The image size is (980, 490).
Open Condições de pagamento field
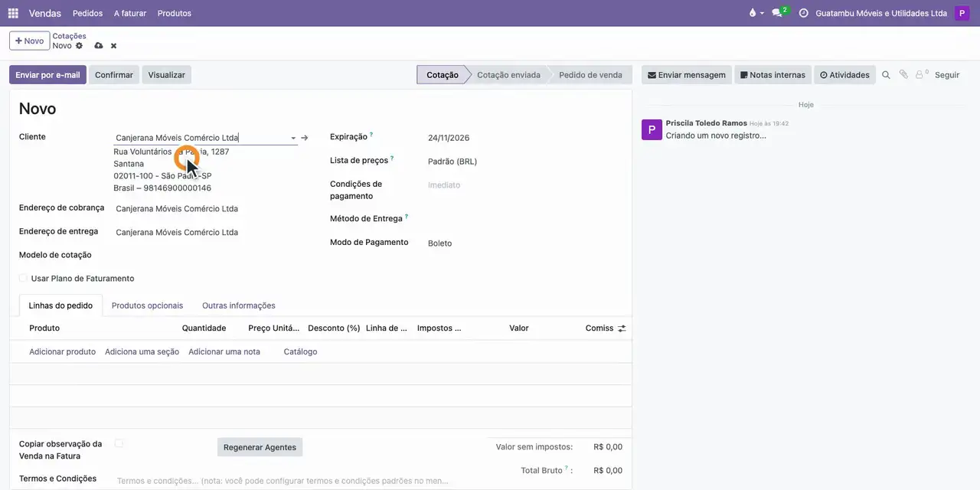click(524, 185)
